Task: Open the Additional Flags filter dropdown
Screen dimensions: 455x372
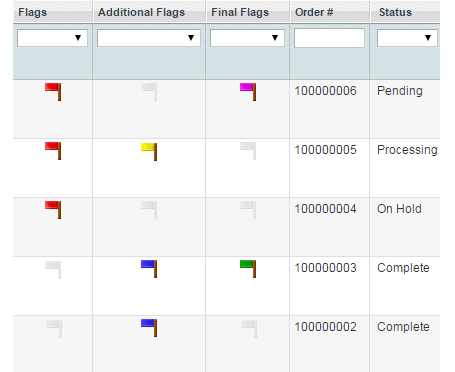Action: (149, 38)
